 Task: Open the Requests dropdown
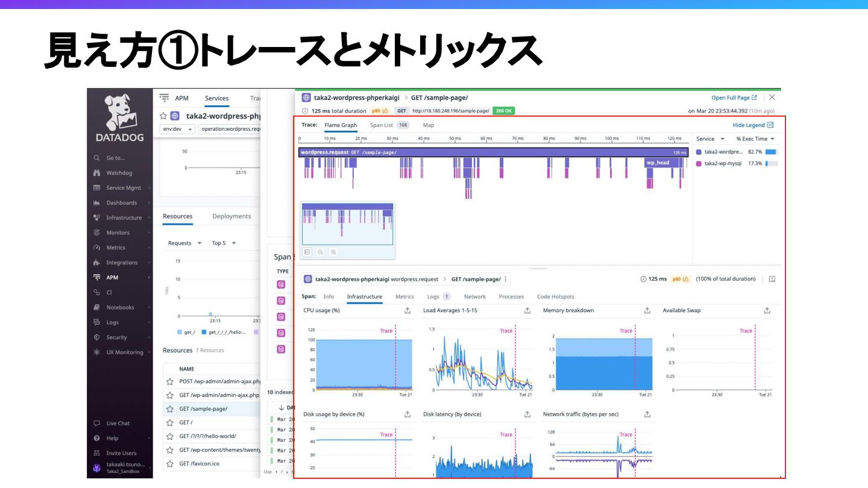click(x=184, y=243)
